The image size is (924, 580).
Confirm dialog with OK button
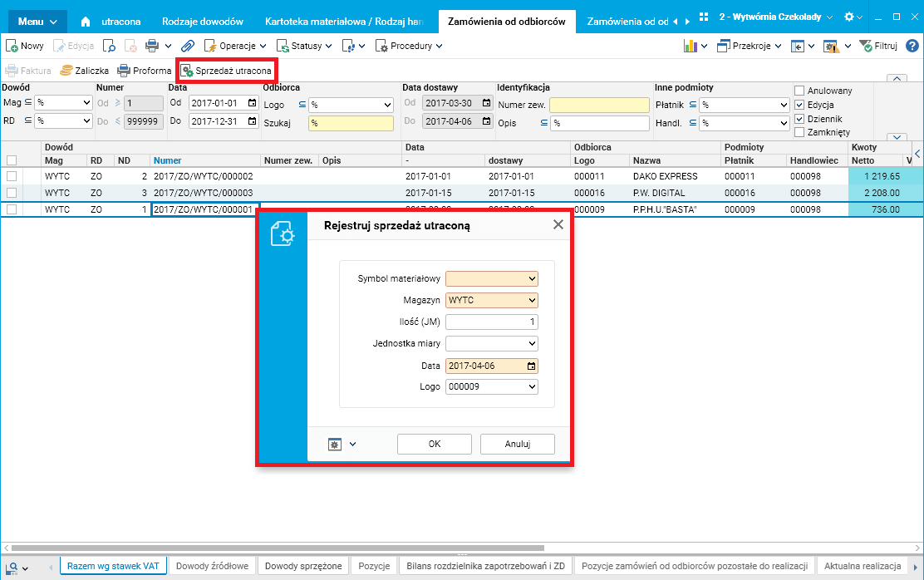coord(435,444)
